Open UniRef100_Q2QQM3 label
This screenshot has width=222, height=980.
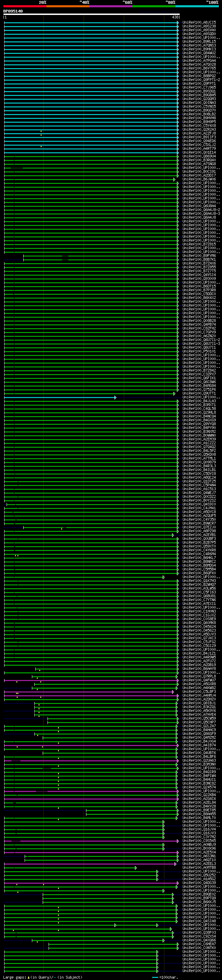199,99
